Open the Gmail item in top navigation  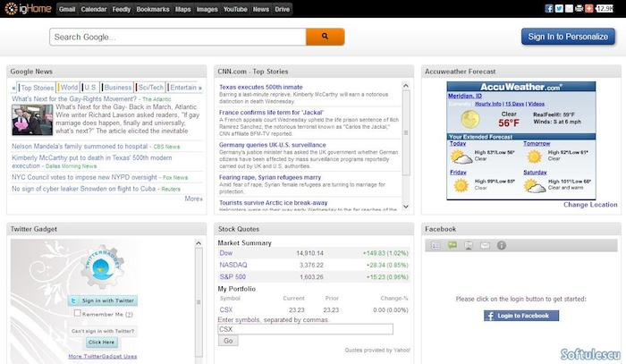67,9
